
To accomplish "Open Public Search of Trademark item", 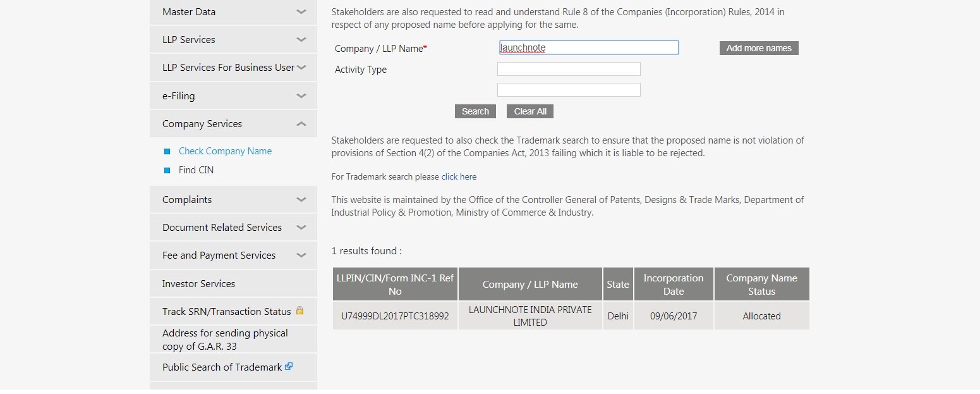I will coord(233,367).
